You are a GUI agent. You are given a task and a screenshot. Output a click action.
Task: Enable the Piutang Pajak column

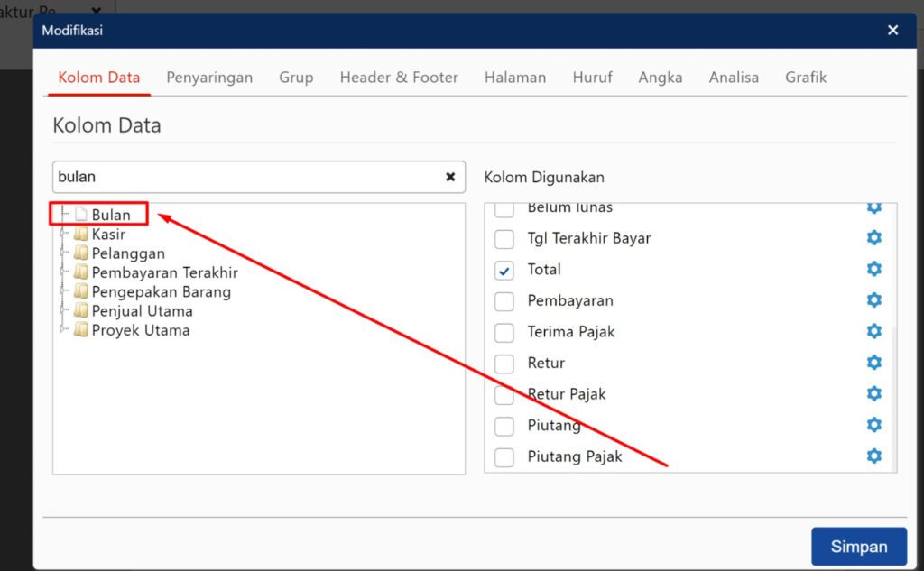[504, 456]
